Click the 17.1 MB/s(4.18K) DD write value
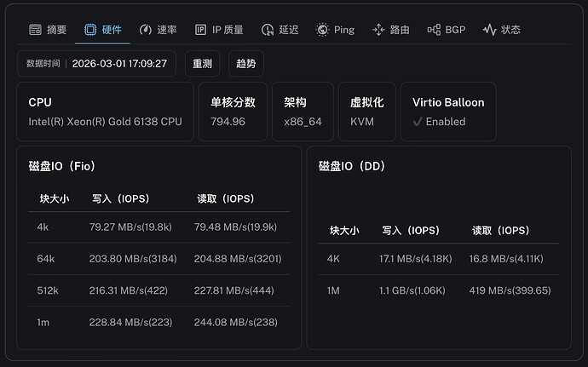The width and height of the screenshot is (588, 367). click(416, 259)
